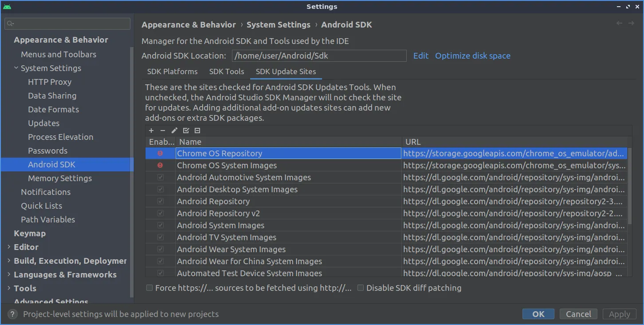The image size is (644, 325).
Task: Open the Quick Lists settings
Action: (42, 206)
